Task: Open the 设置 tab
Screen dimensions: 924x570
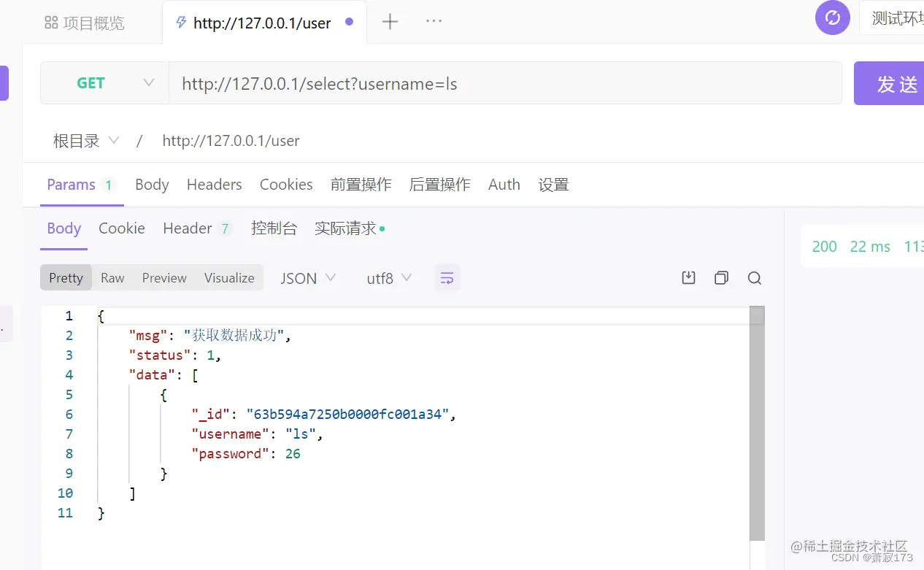Action: tap(553, 185)
